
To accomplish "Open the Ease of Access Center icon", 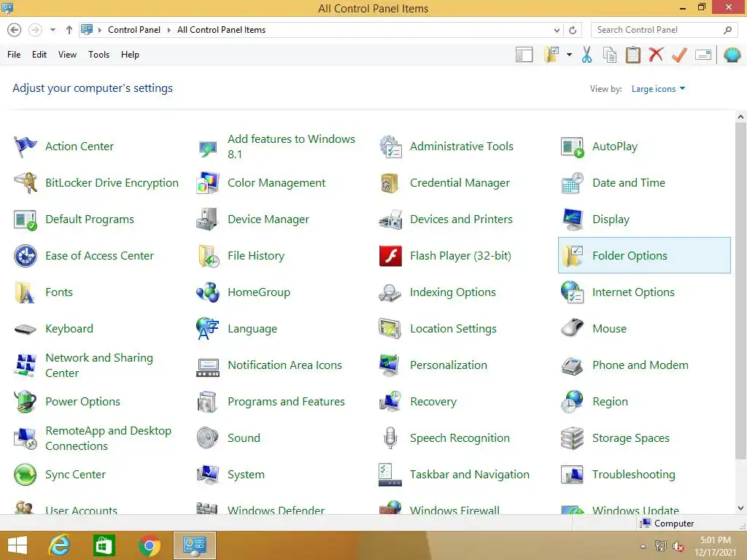I will click(25, 256).
